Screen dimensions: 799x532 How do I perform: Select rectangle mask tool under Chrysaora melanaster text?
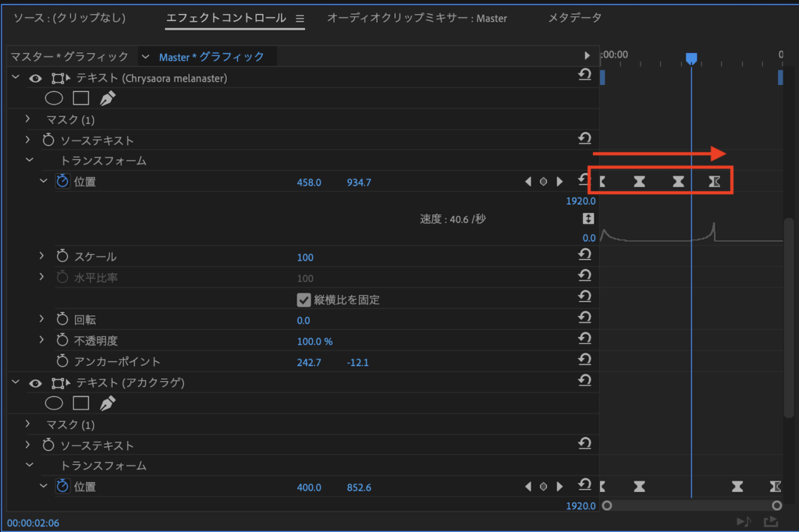pos(81,98)
